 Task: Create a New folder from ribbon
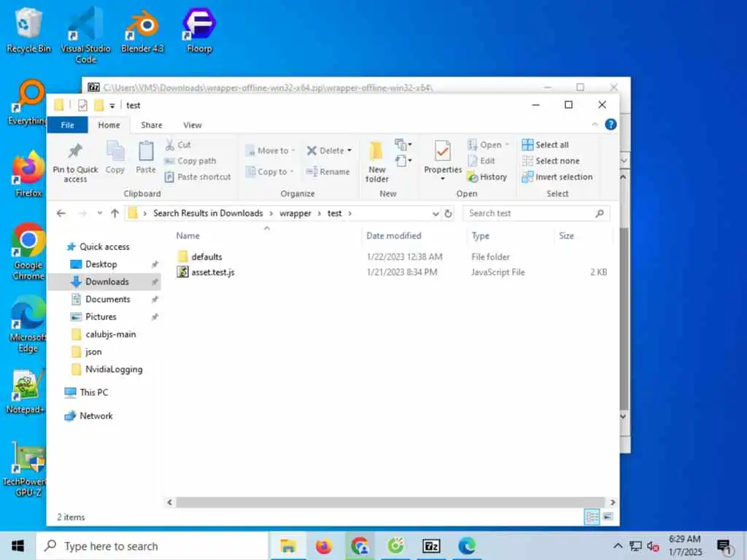click(x=376, y=163)
